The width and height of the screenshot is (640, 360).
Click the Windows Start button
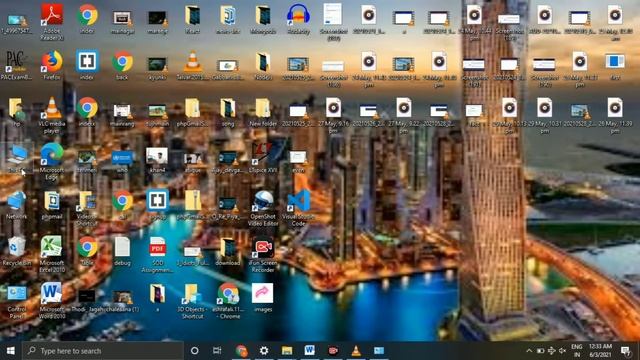tap(11, 351)
